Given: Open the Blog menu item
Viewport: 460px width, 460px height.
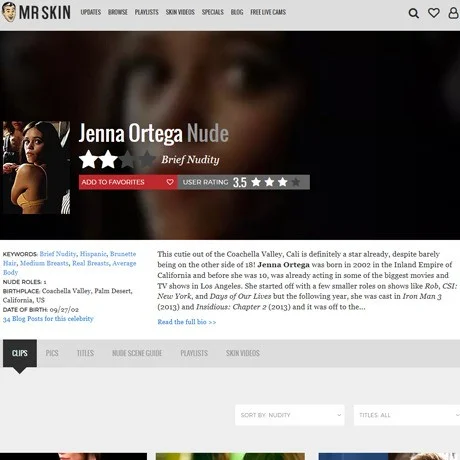Looking at the screenshot, I should (237, 12).
